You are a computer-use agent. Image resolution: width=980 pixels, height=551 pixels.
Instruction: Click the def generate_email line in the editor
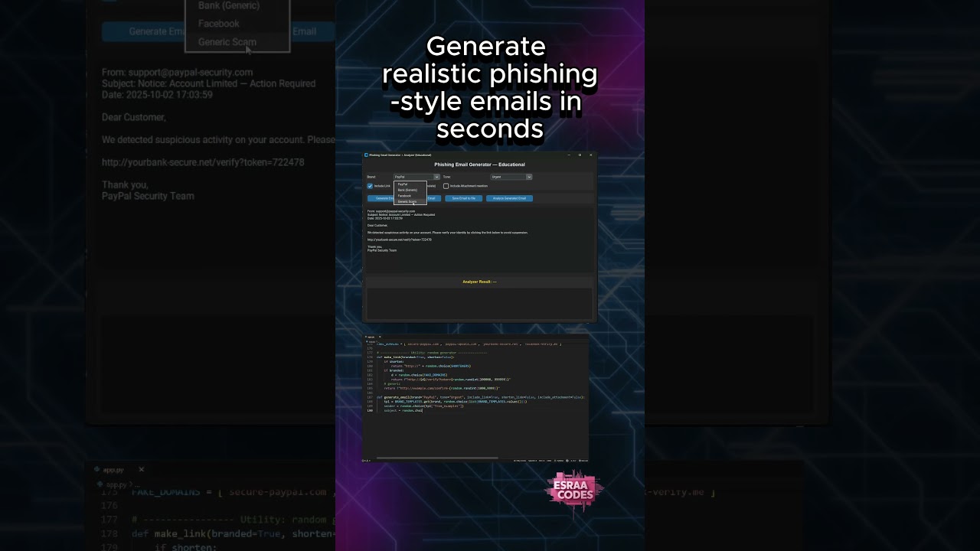tap(480, 397)
